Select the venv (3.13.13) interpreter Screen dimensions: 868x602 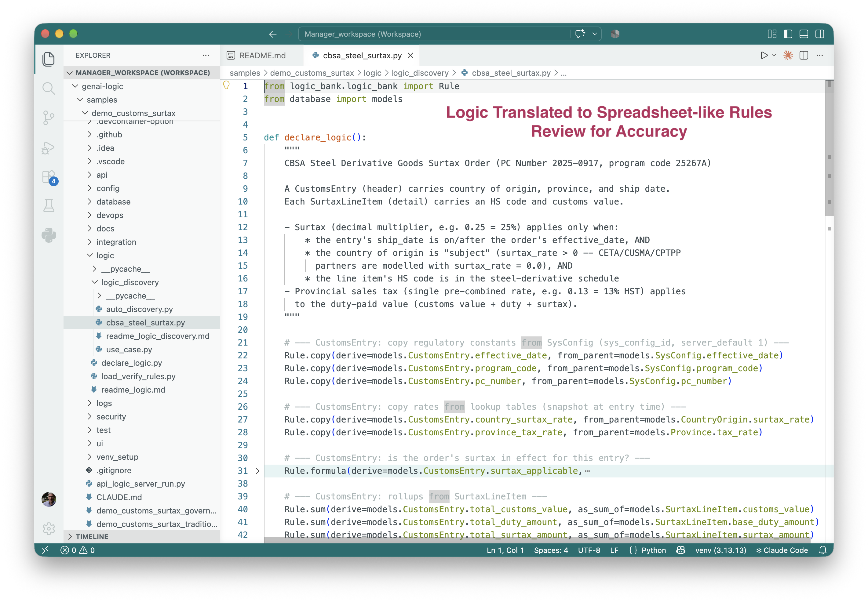[x=720, y=550]
